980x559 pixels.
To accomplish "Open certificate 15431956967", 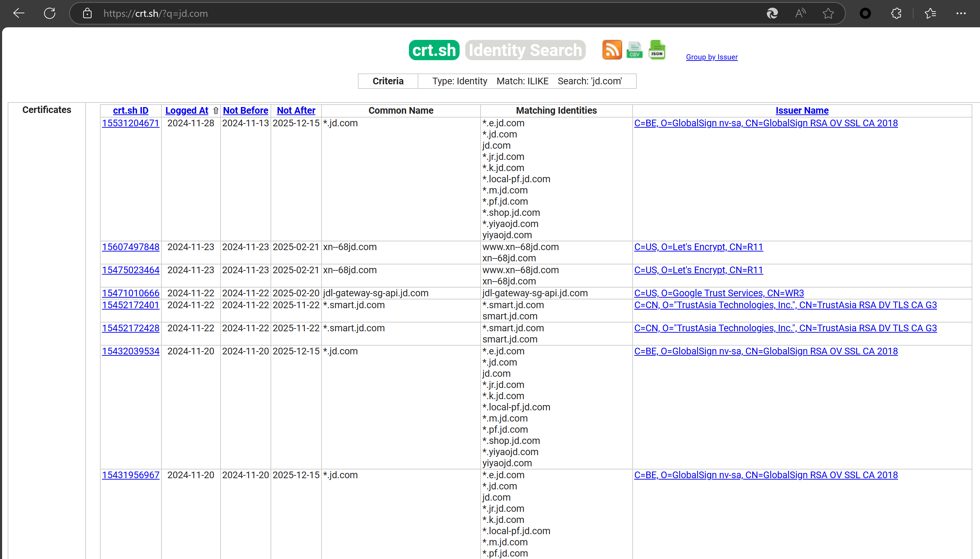I will pos(130,475).
